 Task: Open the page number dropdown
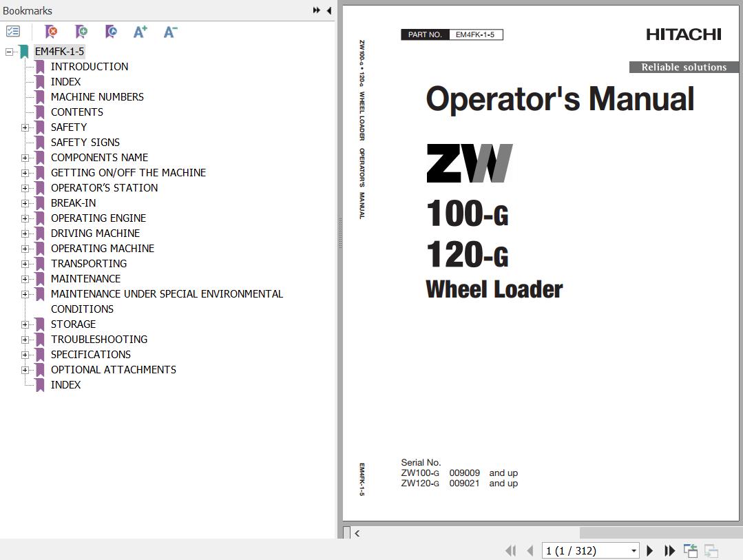[x=634, y=550]
